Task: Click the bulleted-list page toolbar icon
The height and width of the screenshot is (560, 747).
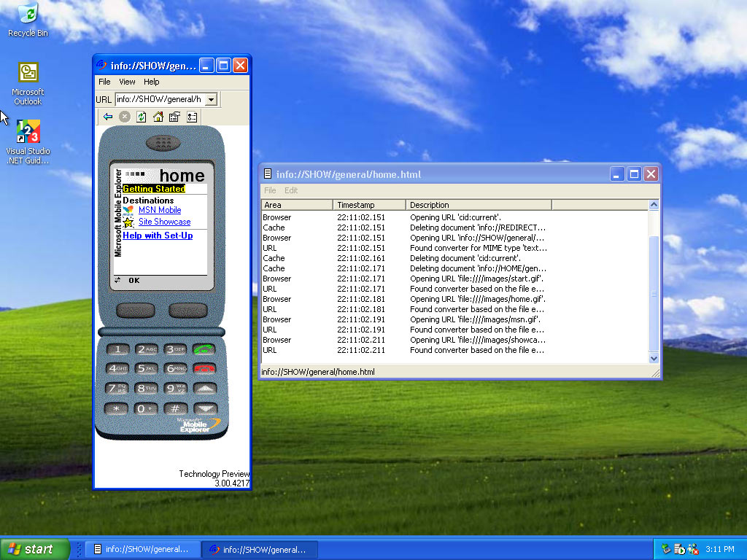Action: (x=192, y=117)
